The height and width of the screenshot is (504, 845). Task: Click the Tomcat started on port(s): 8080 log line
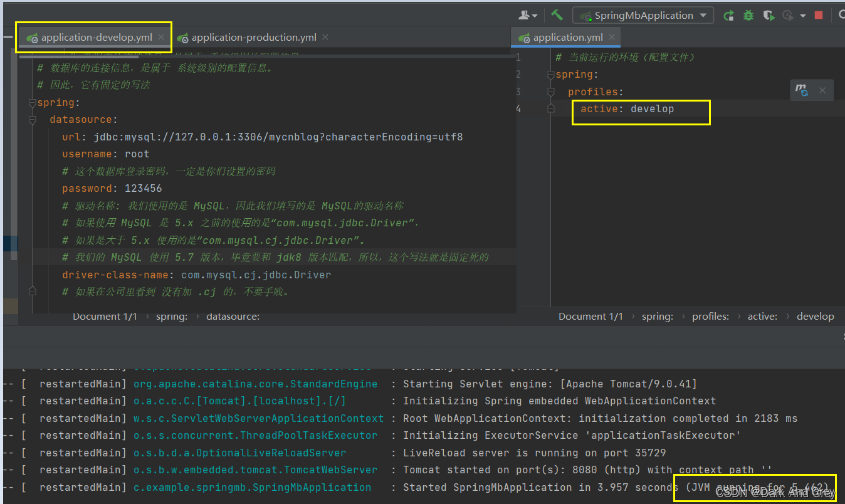(x=587, y=470)
